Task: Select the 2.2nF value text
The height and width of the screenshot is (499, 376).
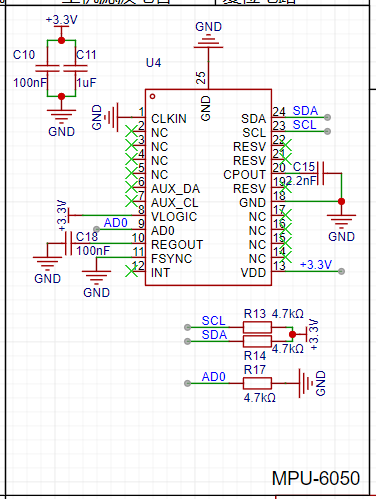Action: 301,181
